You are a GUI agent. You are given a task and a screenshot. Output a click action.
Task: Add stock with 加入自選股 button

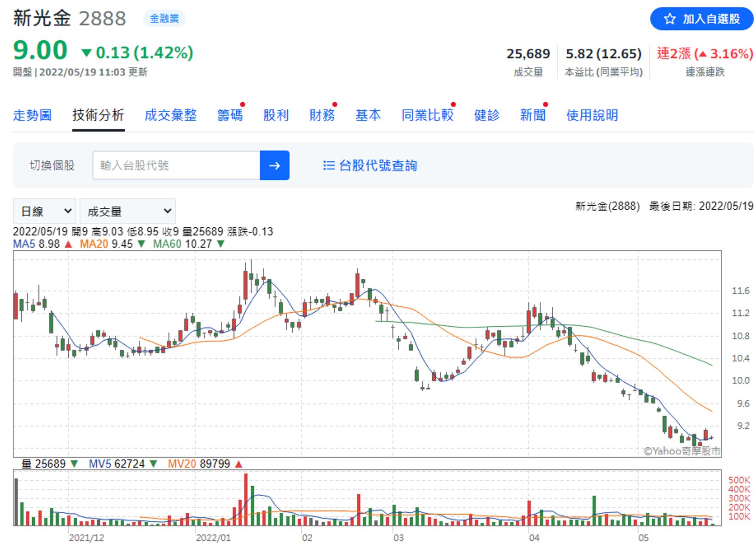tap(702, 19)
